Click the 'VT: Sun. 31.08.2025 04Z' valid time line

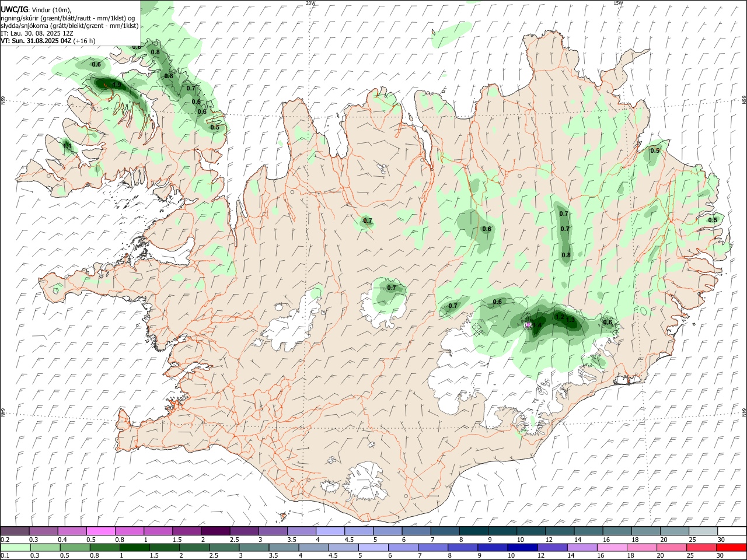(x=36, y=41)
